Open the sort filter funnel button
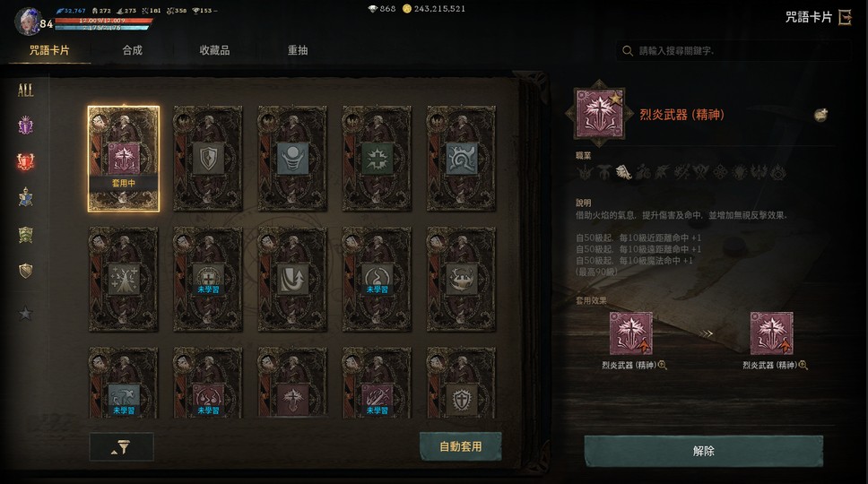This screenshot has height=484, width=868. (x=121, y=447)
